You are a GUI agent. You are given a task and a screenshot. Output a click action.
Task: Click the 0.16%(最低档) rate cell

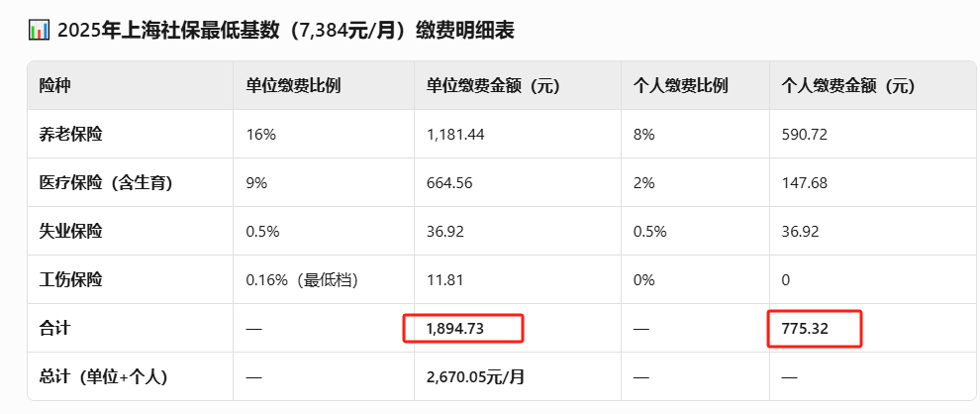[x=303, y=279]
